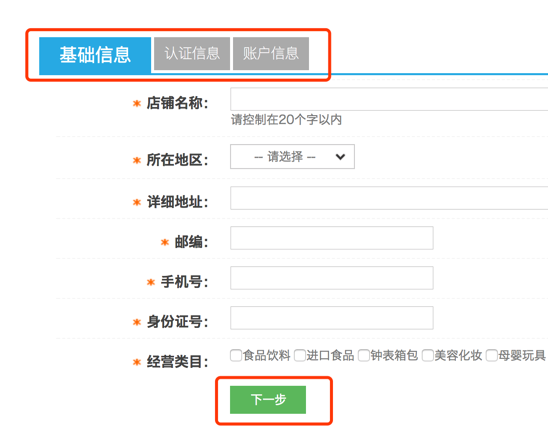Click the dropdown chevron arrow for 所在地区

(340, 157)
